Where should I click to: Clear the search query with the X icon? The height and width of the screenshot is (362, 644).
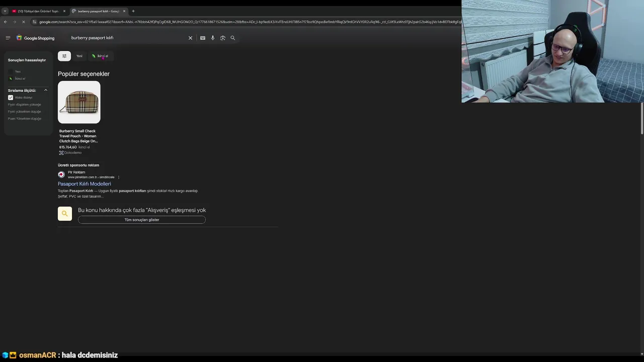click(x=190, y=38)
